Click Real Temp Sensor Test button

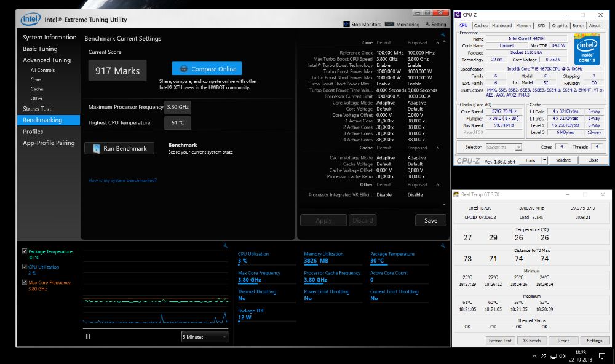(500, 341)
